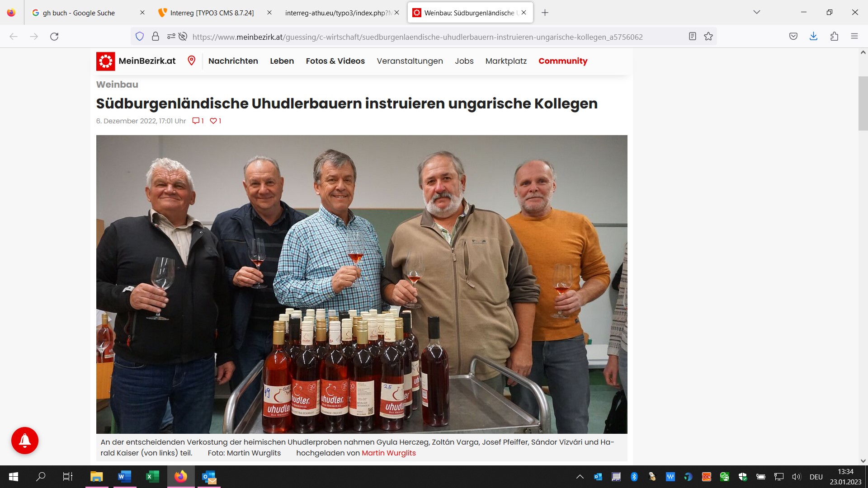Expand the list all tabs chevron

[757, 12]
